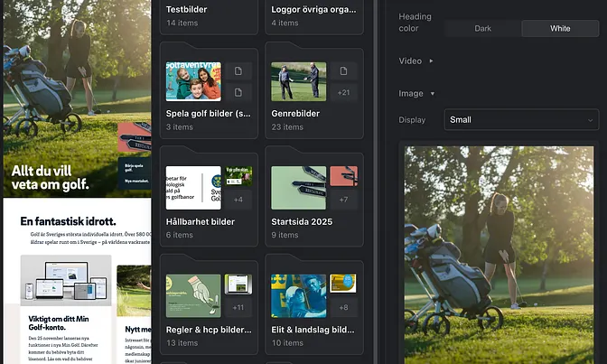This screenshot has height=364, width=607.
Task: Click the +7 badge in Startsida 2025
Action: (x=343, y=199)
